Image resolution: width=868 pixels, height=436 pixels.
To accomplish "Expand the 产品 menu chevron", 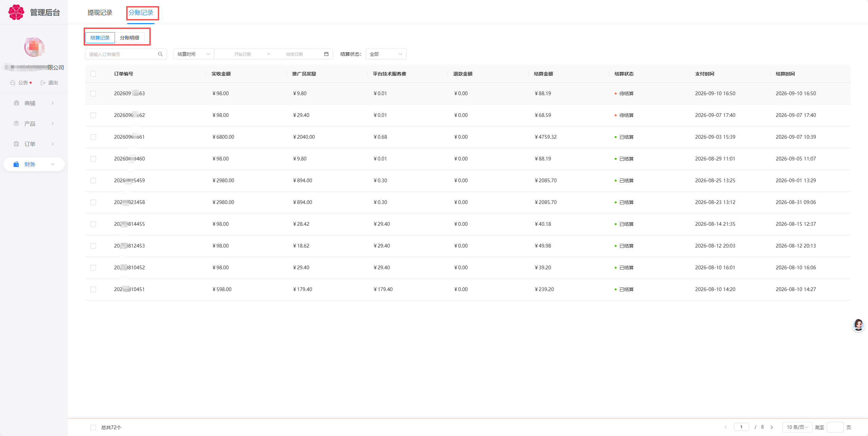I will pos(53,123).
